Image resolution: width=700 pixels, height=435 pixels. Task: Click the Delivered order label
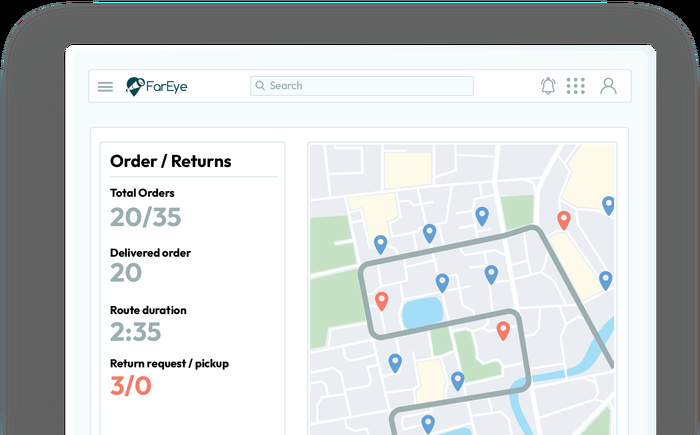[x=150, y=253]
